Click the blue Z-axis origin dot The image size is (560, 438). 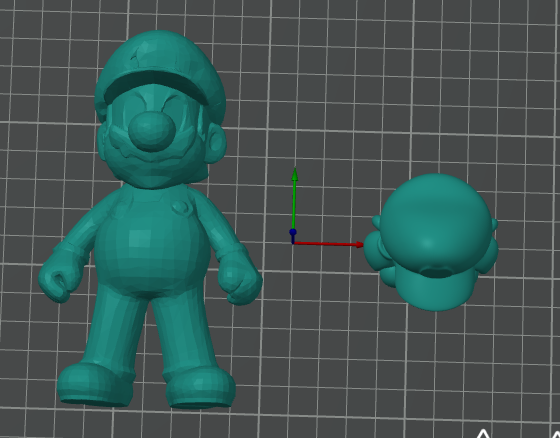pos(293,232)
